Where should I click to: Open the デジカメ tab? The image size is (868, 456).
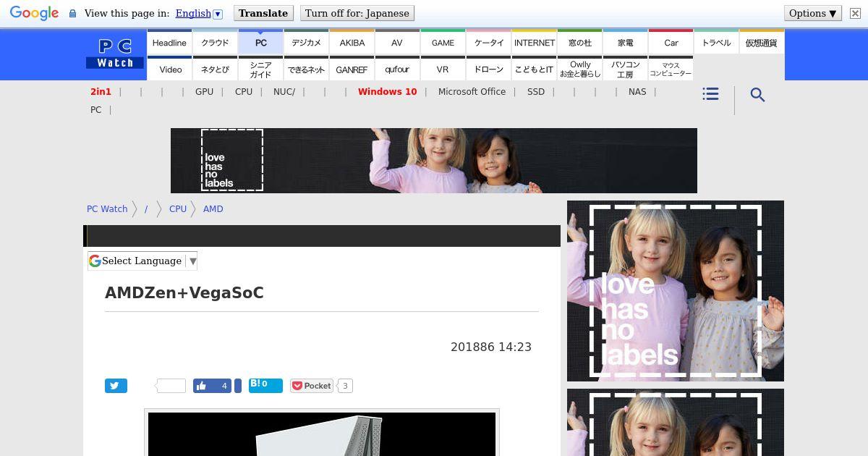click(306, 43)
